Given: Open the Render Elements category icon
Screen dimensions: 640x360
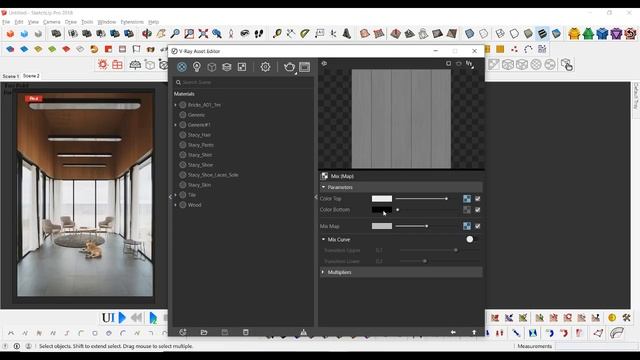Looking at the screenshot, I should pyautogui.click(x=227, y=67).
